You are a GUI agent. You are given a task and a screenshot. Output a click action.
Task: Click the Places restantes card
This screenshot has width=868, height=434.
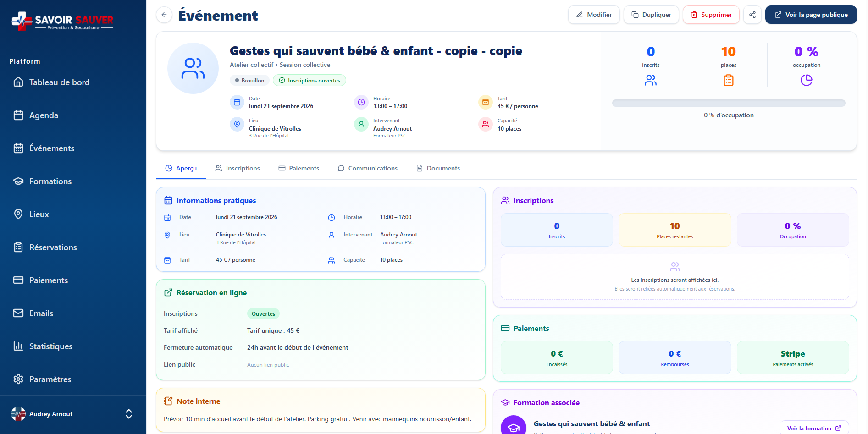pos(674,230)
